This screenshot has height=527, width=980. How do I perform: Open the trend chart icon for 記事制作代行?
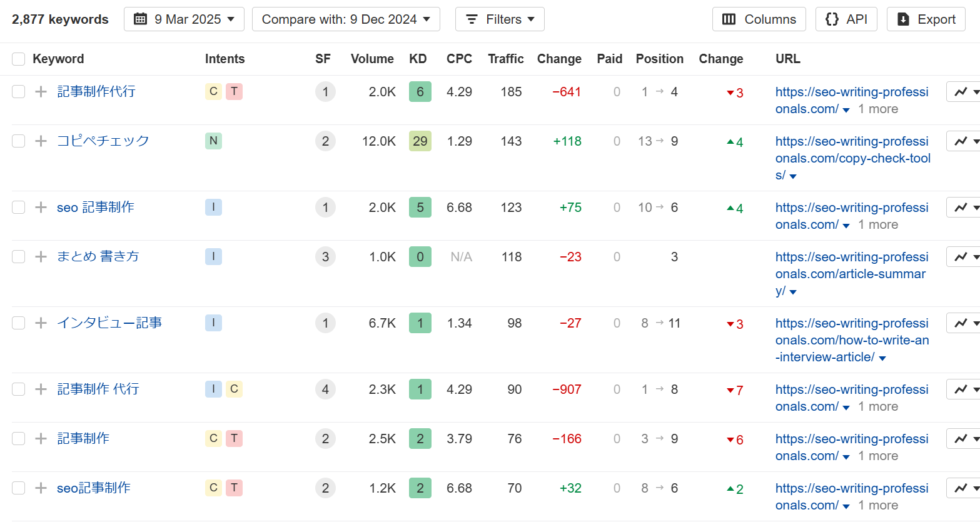[x=961, y=92]
